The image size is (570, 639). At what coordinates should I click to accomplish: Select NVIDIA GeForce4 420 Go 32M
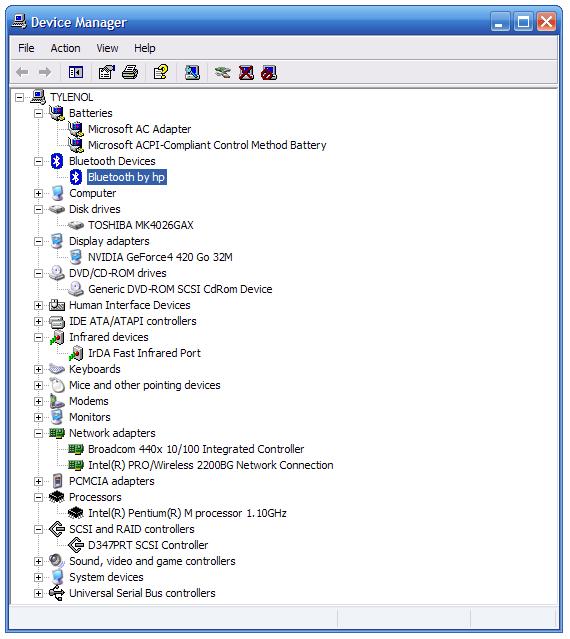point(160,257)
